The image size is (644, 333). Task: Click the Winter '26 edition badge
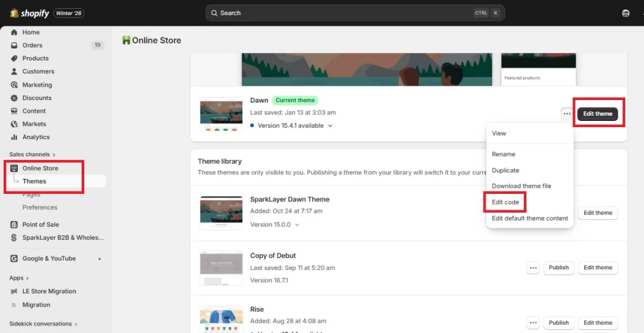click(x=69, y=13)
